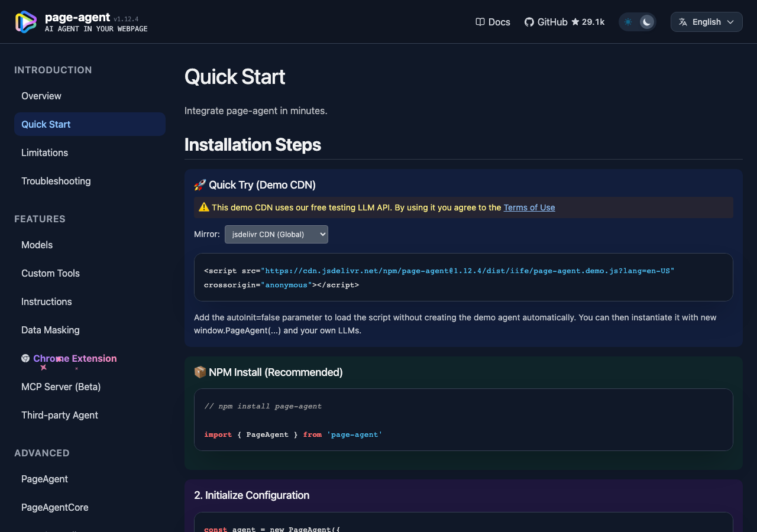
Task: Click the rocket icon in Quick Try
Action: click(200, 185)
